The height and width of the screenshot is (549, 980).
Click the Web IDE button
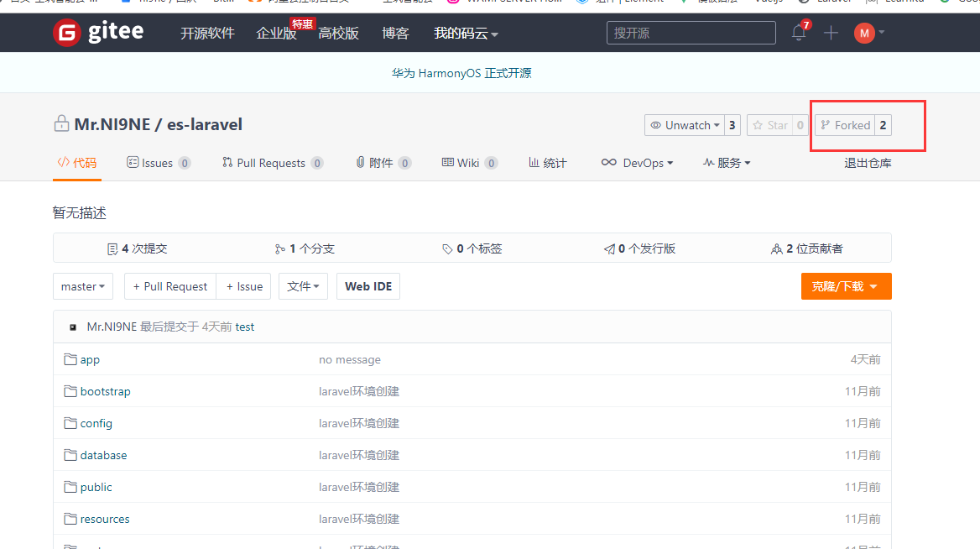pos(368,286)
